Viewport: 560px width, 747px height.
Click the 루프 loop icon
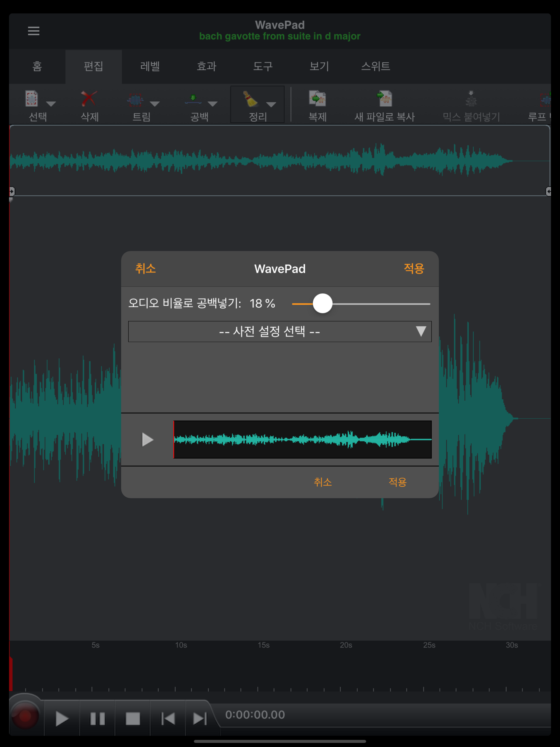(x=545, y=99)
